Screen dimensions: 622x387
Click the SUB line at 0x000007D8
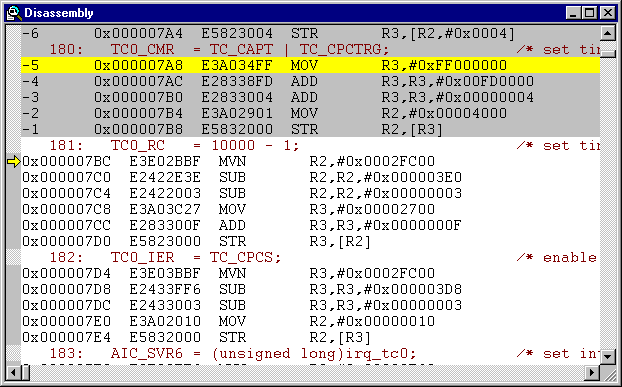click(310, 289)
